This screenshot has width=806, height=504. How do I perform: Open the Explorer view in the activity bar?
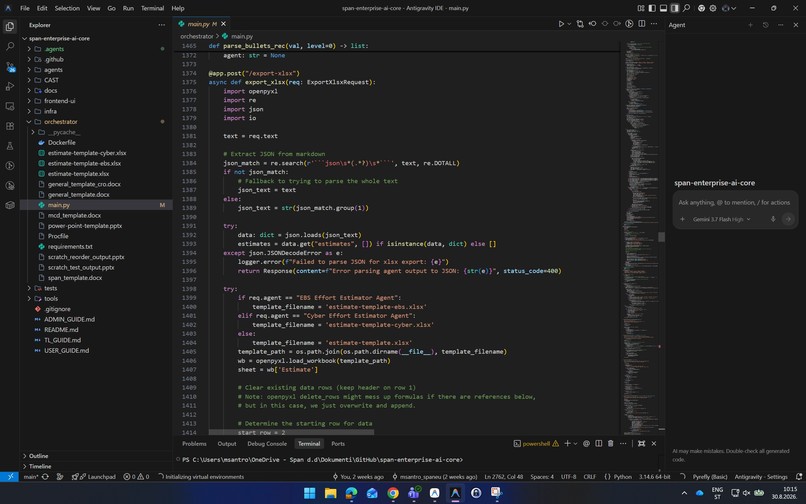(10, 26)
